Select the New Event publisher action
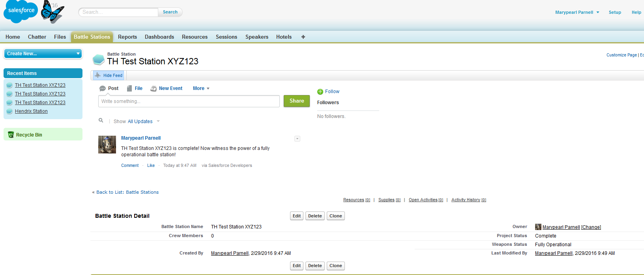644x275 pixels. click(x=167, y=88)
